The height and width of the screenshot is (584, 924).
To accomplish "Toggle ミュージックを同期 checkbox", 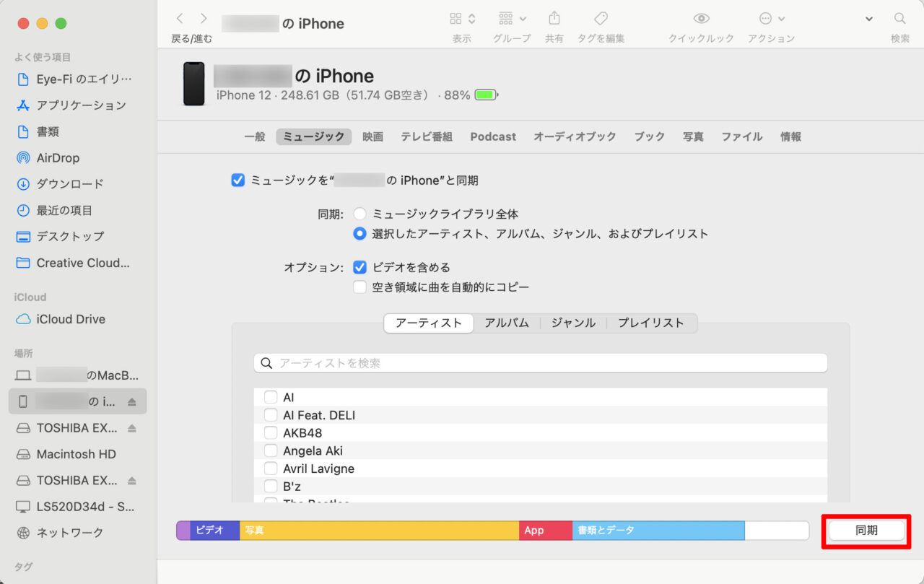I will click(x=238, y=180).
